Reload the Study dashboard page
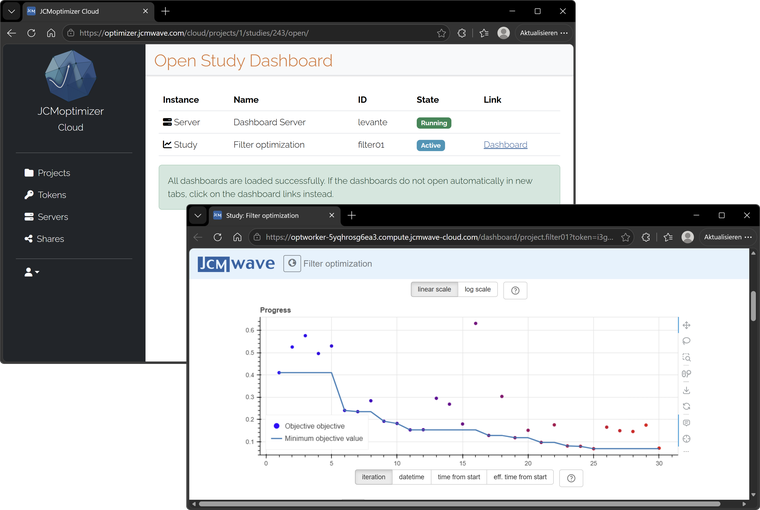The image size is (760, 510). (218, 237)
